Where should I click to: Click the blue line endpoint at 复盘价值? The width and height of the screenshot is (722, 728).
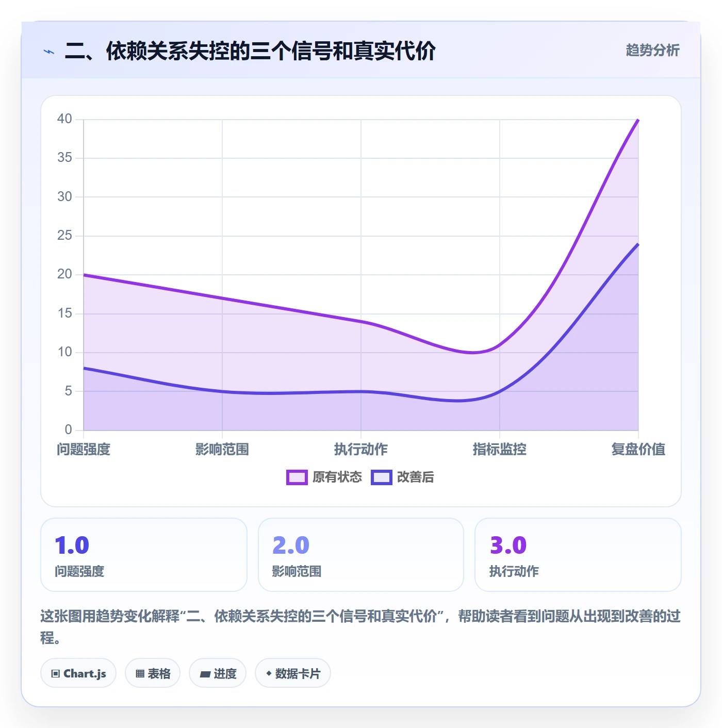[638, 244]
